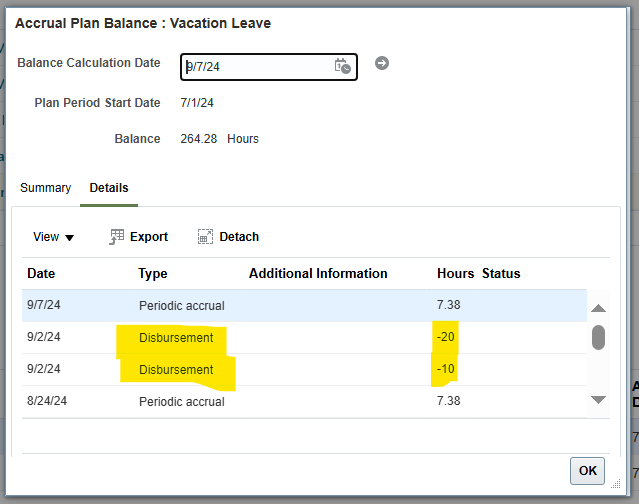Select the Details tab
The image size is (639, 504).
(x=109, y=188)
